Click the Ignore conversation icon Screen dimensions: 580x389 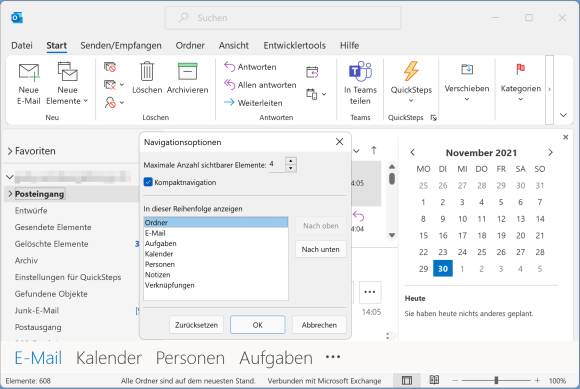click(x=110, y=67)
